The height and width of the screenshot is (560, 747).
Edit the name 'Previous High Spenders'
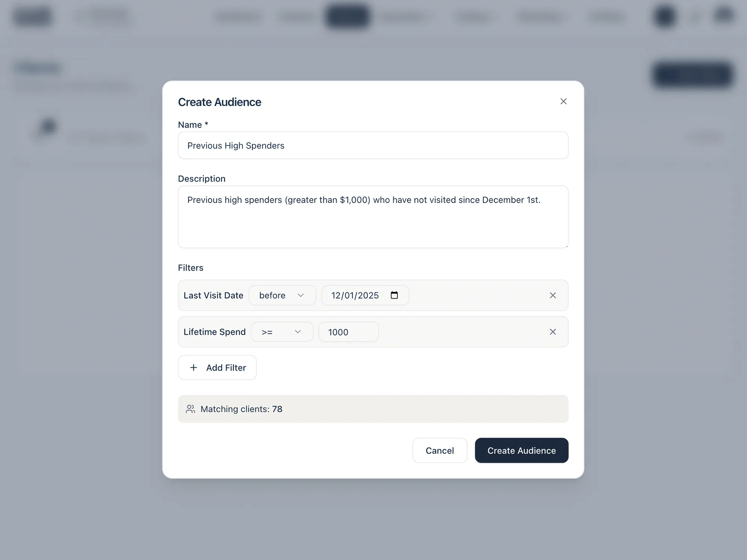coord(373,145)
